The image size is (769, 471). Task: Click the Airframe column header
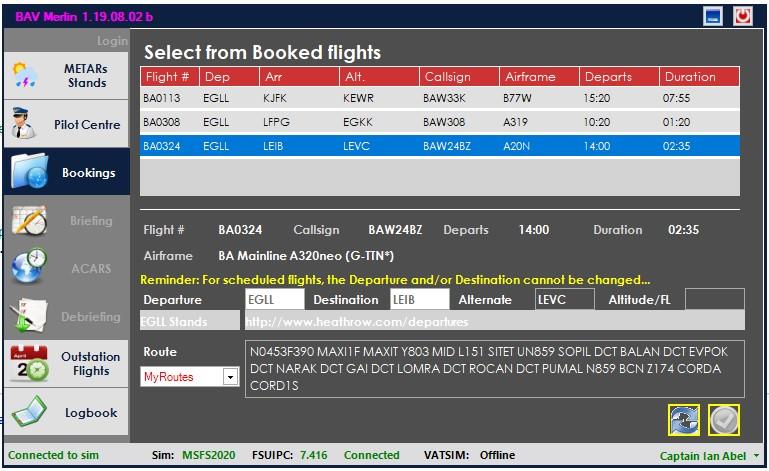(539, 77)
